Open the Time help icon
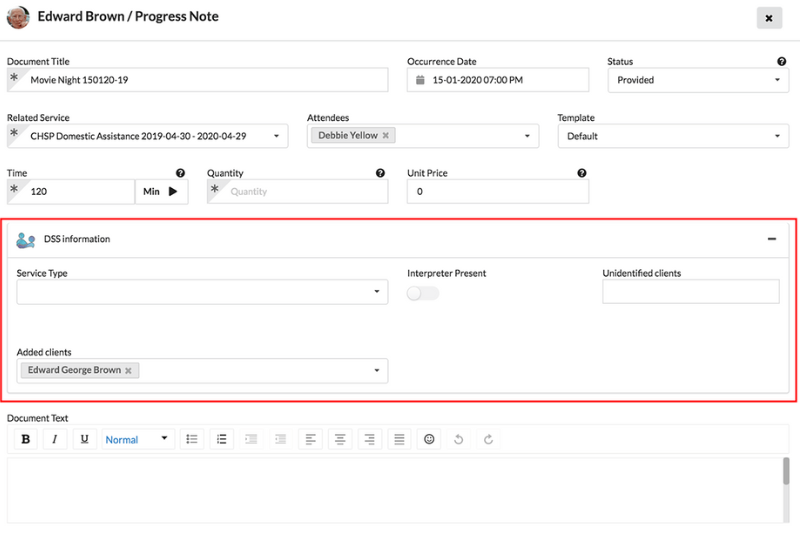The image size is (800, 533). point(180,173)
